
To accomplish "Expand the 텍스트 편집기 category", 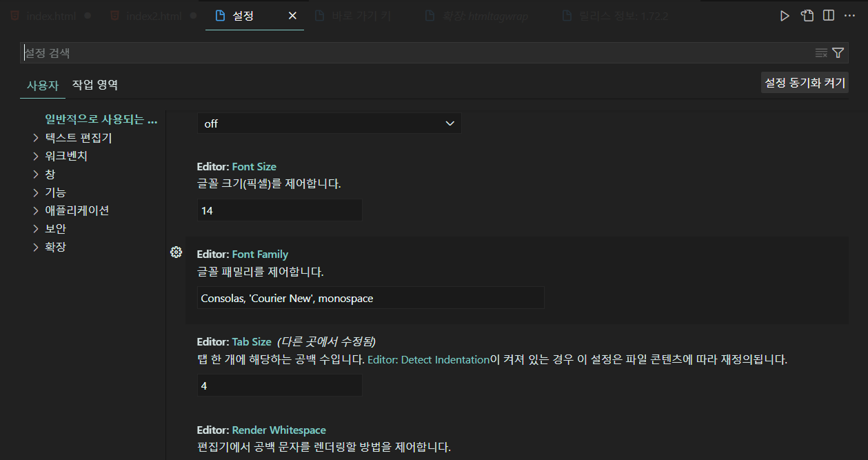I will point(78,138).
